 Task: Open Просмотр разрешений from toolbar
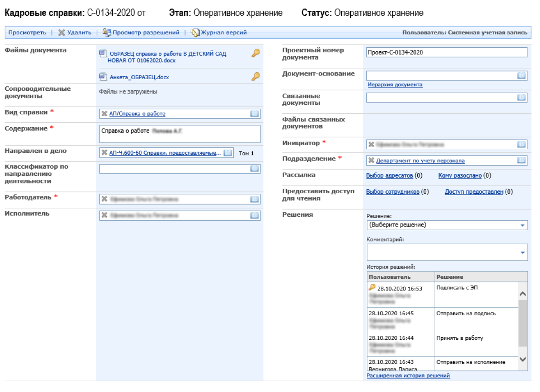pyautogui.click(x=141, y=32)
